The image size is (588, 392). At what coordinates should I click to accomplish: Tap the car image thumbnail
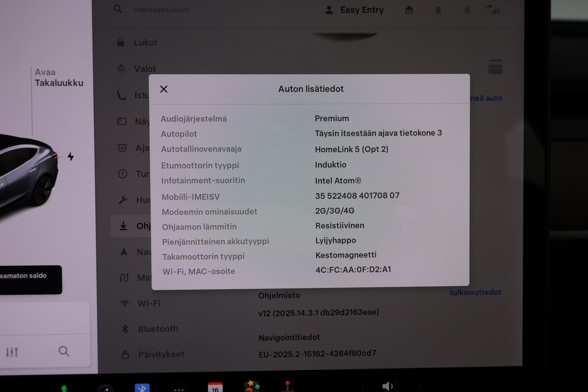click(x=27, y=174)
